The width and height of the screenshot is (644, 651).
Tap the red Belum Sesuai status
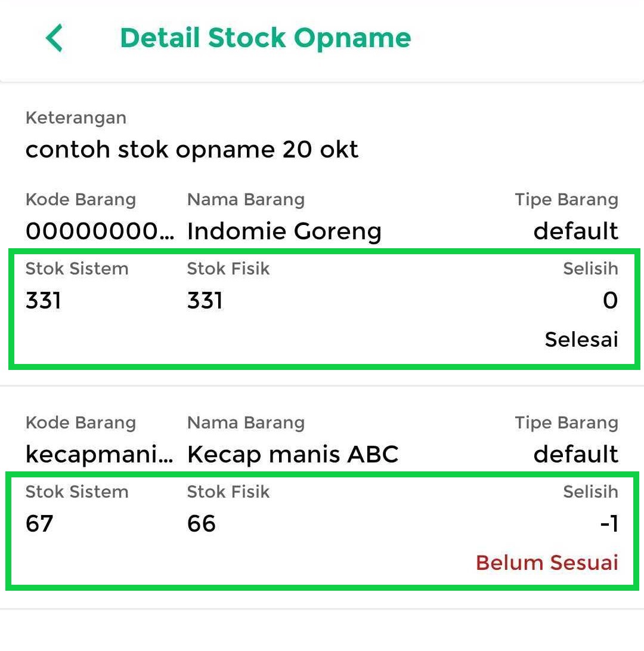[x=547, y=563]
